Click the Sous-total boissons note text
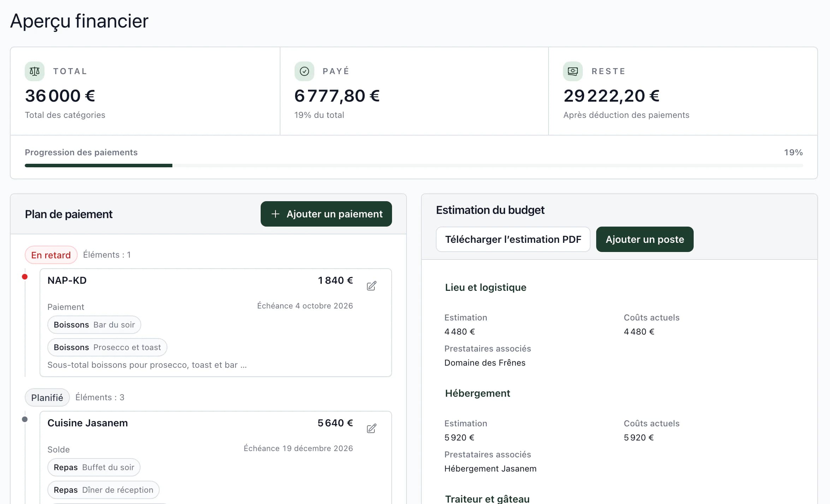The height and width of the screenshot is (504, 830). click(x=147, y=365)
